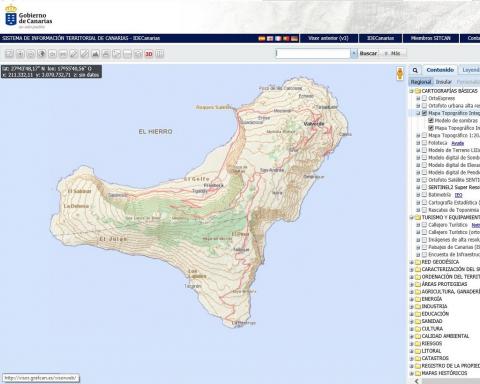480x384 pixels.
Task: Switch to the Leyenda tab
Action: pyautogui.click(x=471, y=70)
